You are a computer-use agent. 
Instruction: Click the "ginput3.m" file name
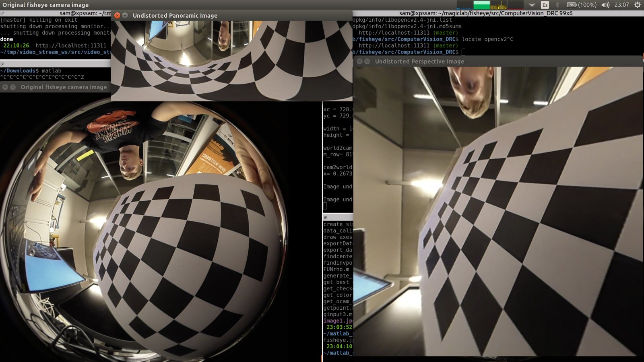tap(338, 314)
